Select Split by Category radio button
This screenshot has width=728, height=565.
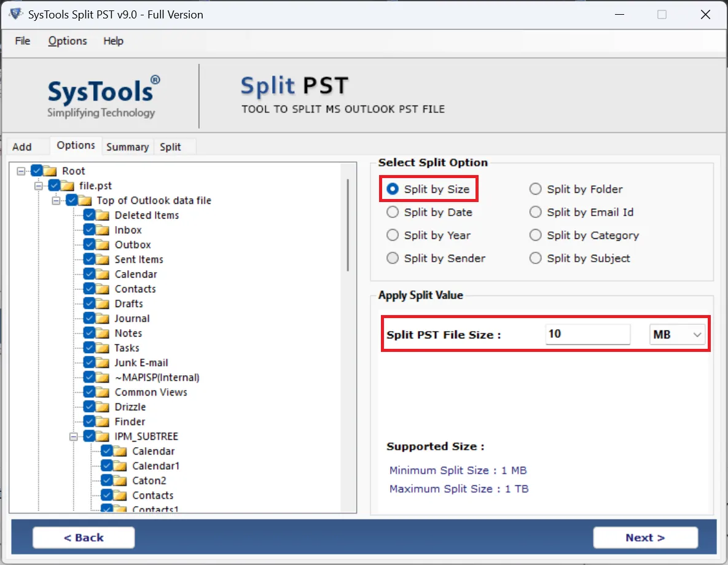[x=535, y=235]
